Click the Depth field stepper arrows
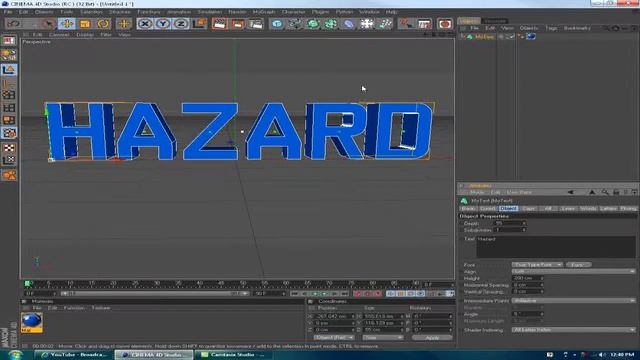Viewport: 640px width, 360px height. 524,223
